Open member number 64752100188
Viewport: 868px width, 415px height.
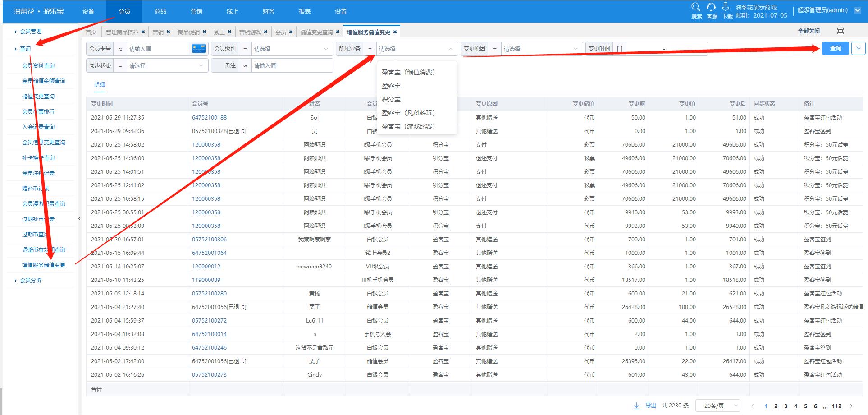point(209,117)
